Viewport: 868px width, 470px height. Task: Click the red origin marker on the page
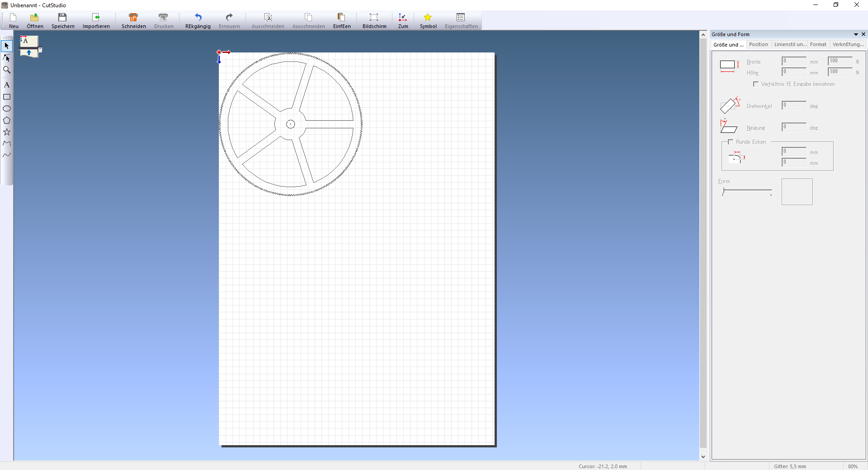coord(219,52)
